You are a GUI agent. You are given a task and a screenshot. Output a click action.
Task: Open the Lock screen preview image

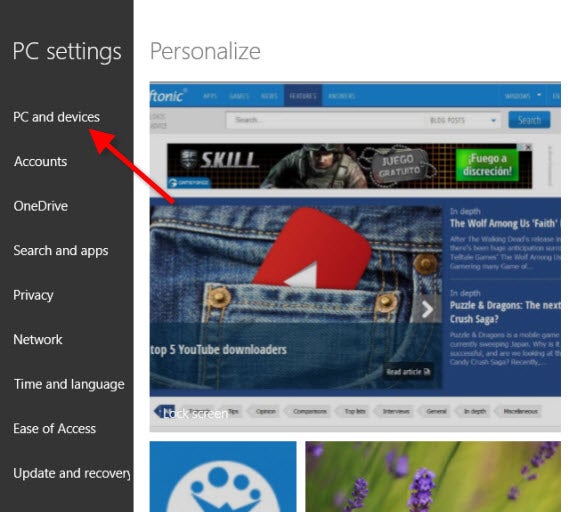tap(355, 257)
